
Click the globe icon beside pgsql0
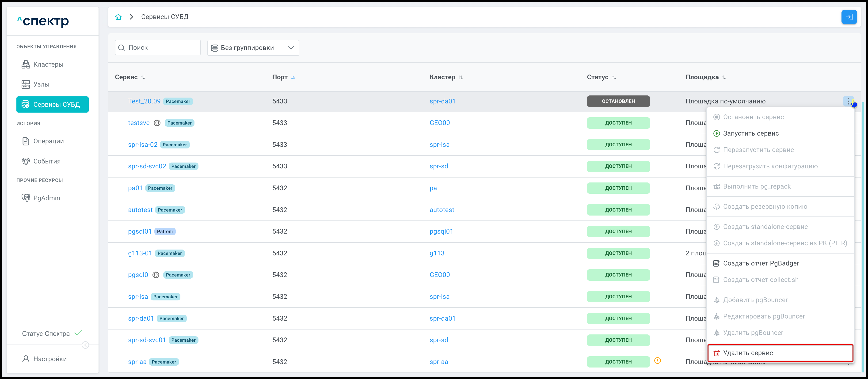click(x=156, y=275)
